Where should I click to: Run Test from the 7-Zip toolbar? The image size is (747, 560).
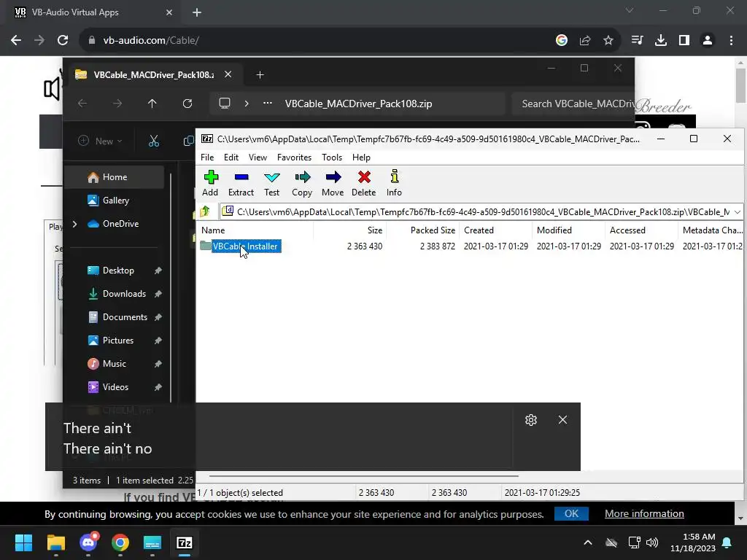271,183
